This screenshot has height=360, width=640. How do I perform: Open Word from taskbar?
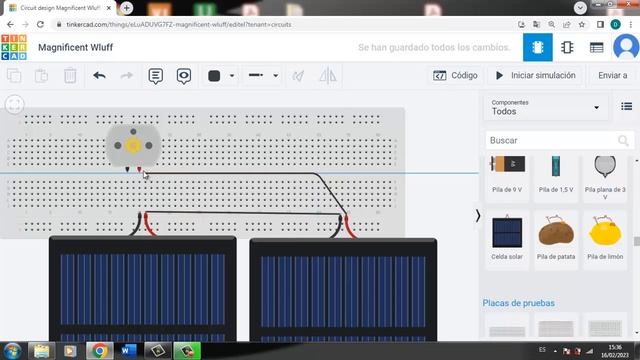coord(128,351)
